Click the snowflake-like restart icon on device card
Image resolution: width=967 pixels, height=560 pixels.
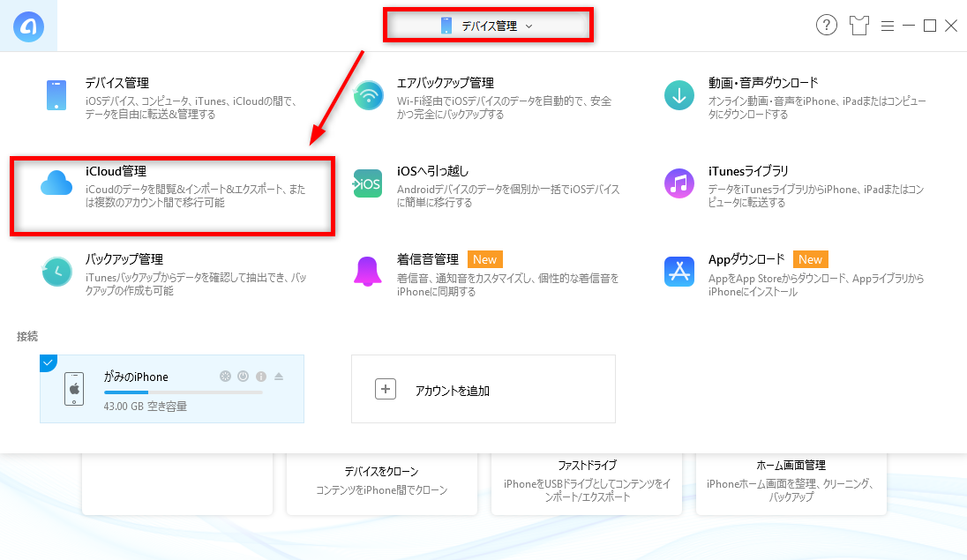tap(225, 377)
